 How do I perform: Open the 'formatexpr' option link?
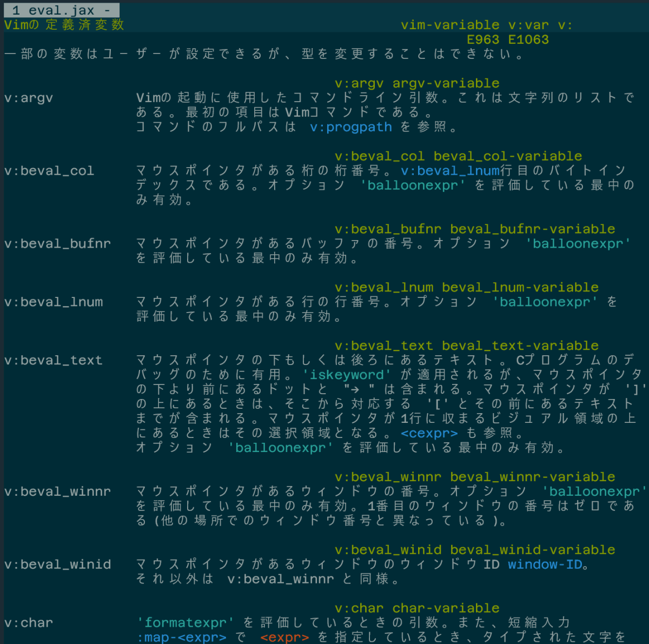pos(186,623)
